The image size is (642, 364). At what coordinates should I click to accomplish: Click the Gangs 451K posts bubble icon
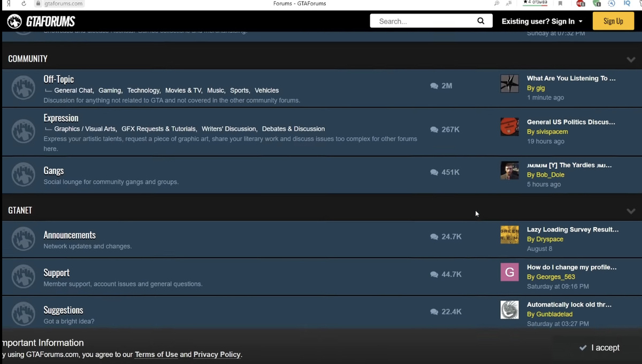point(434,173)
